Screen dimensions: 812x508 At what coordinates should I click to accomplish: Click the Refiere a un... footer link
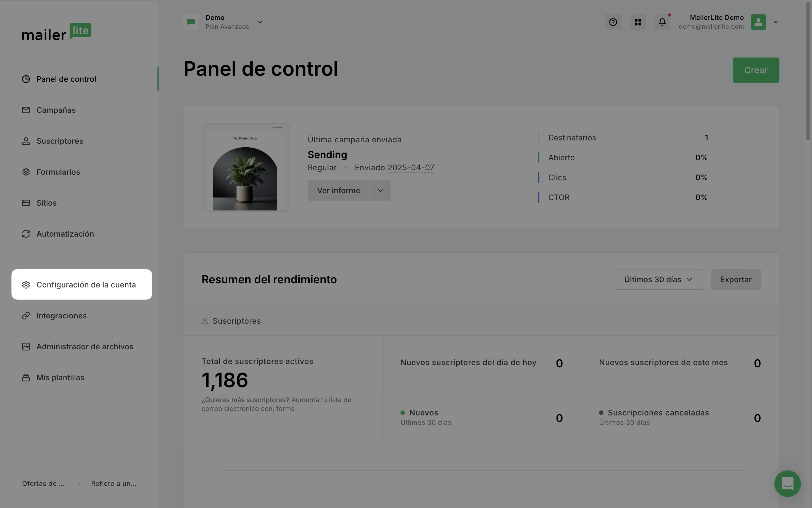click(x=114, y=483)
